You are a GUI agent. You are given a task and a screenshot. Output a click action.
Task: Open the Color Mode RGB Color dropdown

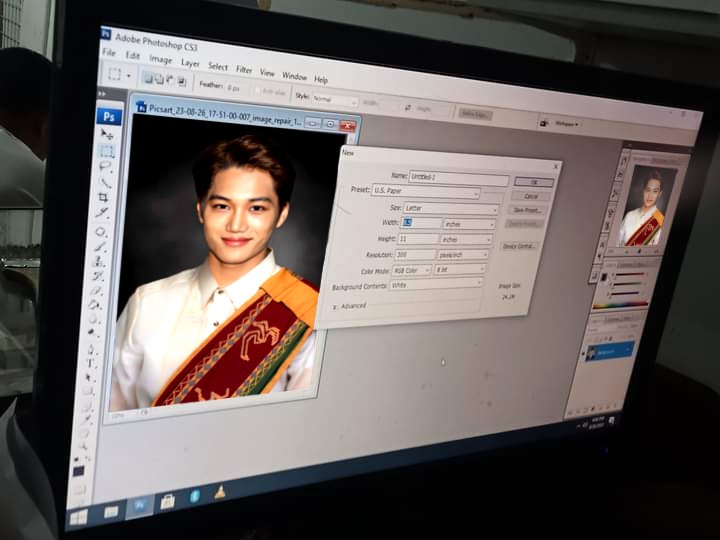411,270
